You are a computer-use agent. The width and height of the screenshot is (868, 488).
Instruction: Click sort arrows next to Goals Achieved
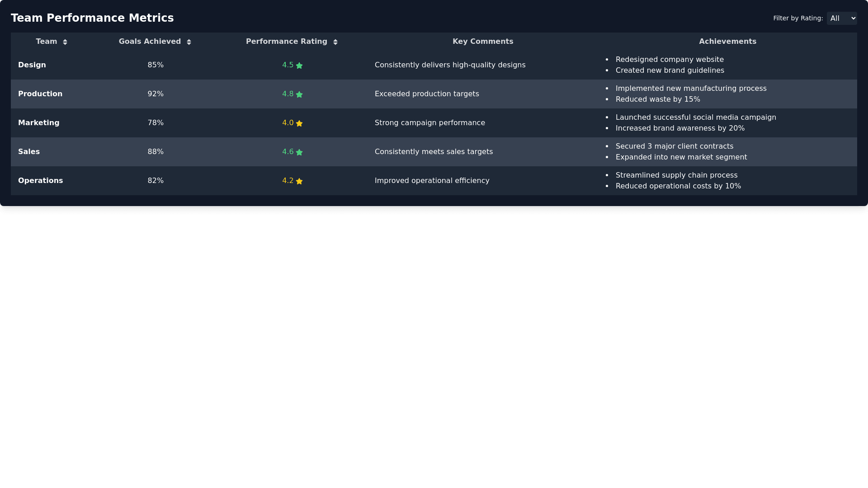189,42
